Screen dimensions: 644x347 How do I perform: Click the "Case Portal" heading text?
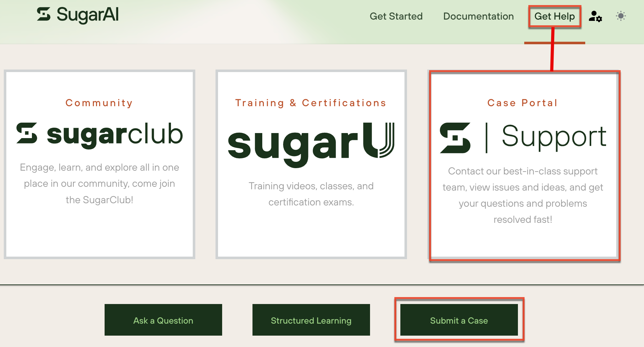(523, 103)
